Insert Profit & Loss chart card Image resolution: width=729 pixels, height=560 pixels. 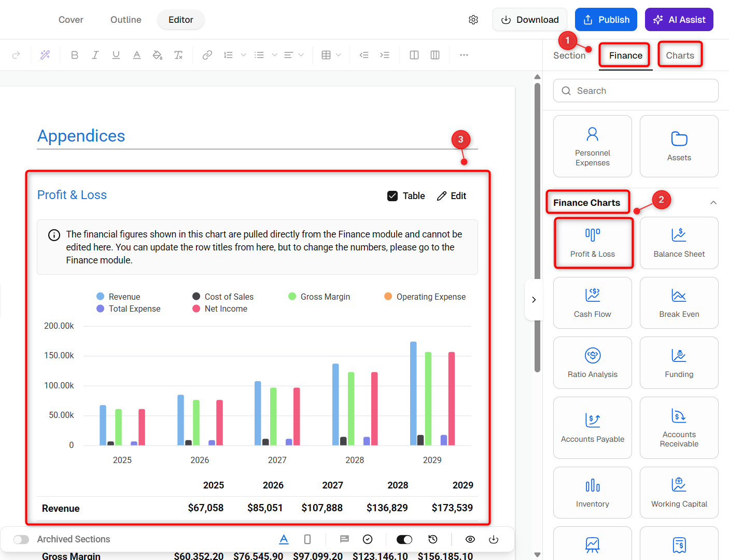[593, 243]
